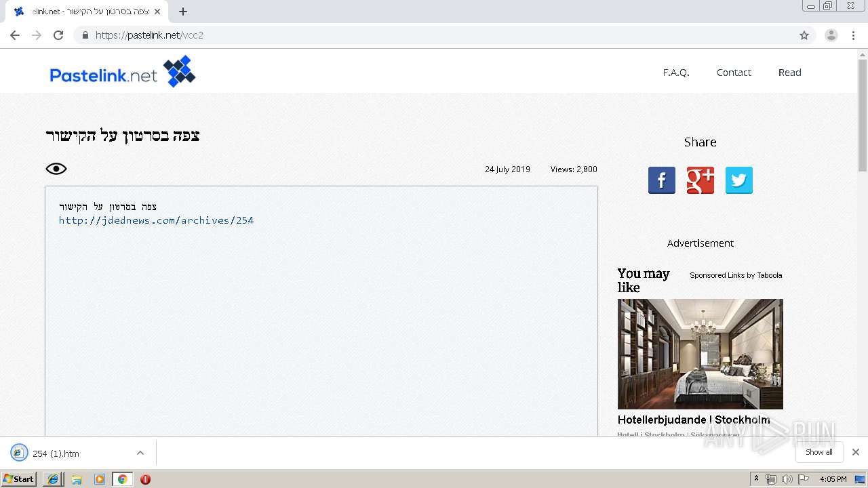The height and width of the screenshot is (488, 868).
Task: Bookmark this page with the star icon
Action: click(x=804, y=35)
